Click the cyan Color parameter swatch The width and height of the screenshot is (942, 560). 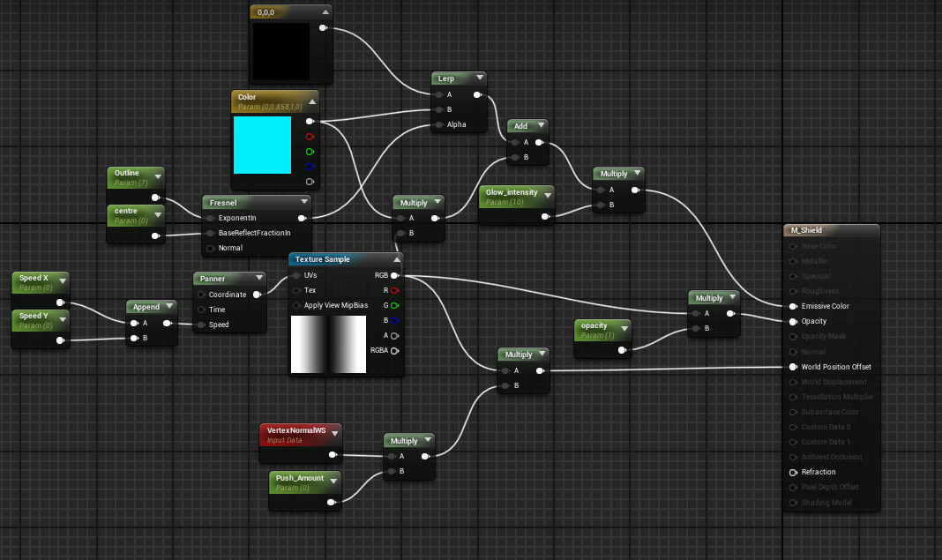[x=262, y=145]
